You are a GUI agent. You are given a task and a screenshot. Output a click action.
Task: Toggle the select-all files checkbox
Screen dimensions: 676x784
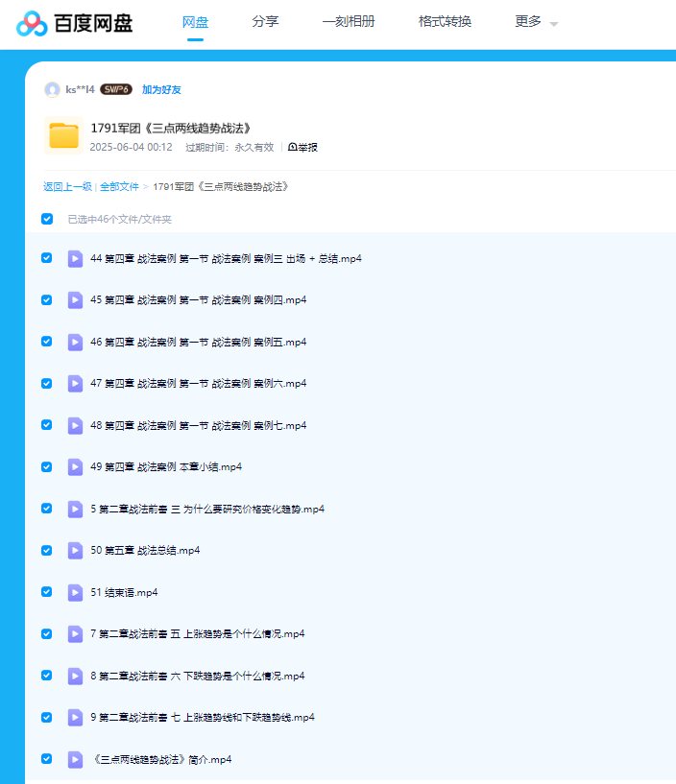tap(47, 219)
